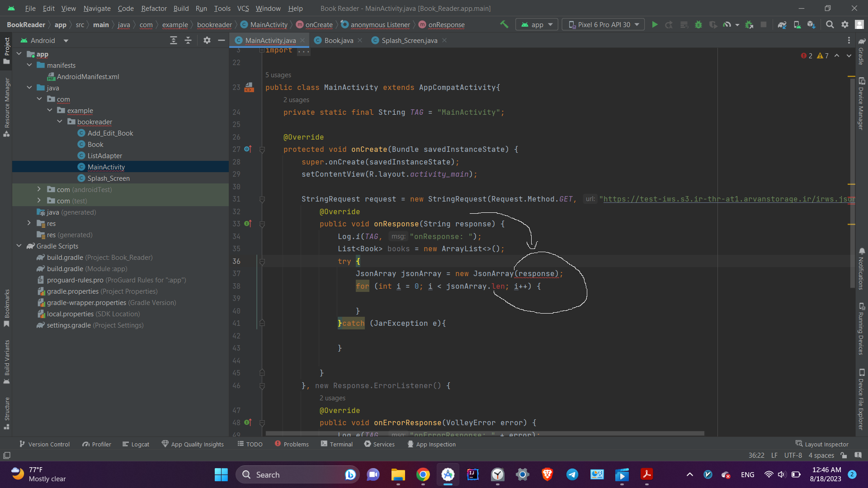Open the app run configuration dropdown
Viewport: 868px width, 488px height.
[537, 24]
